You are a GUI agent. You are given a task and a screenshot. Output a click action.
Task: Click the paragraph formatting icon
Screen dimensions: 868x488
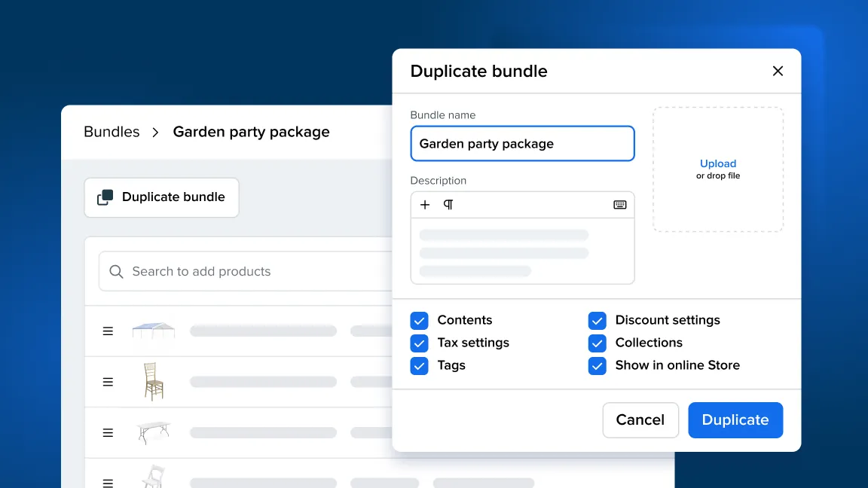click(x=448, y=205)
